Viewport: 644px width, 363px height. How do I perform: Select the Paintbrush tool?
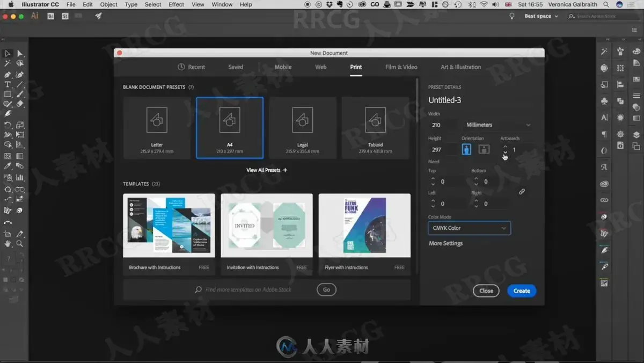[x=20, y=95]
